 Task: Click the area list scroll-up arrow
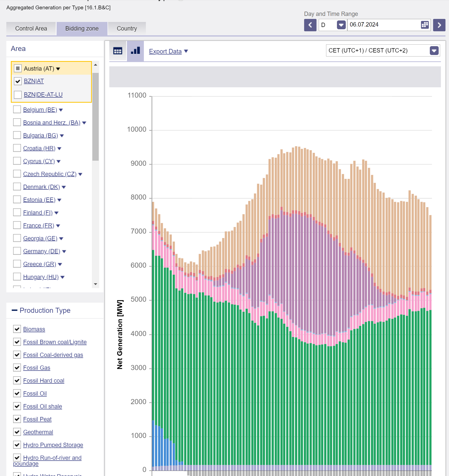pyautogui.click(x=95, y=65)
